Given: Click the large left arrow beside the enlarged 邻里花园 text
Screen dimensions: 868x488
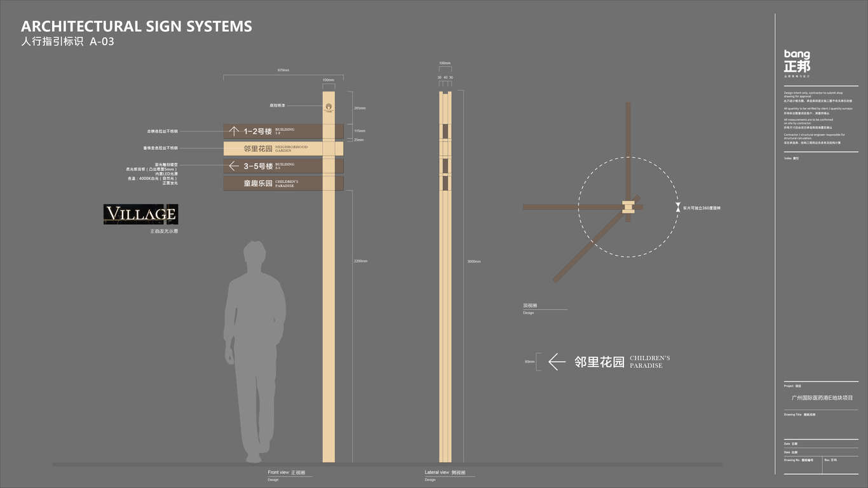Looking at the screenshot, I should coord(557,362).
